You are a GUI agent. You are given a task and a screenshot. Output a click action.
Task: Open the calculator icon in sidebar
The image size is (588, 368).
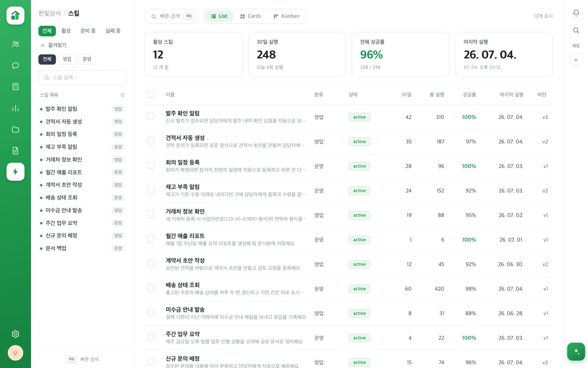(x=15, y=87)
